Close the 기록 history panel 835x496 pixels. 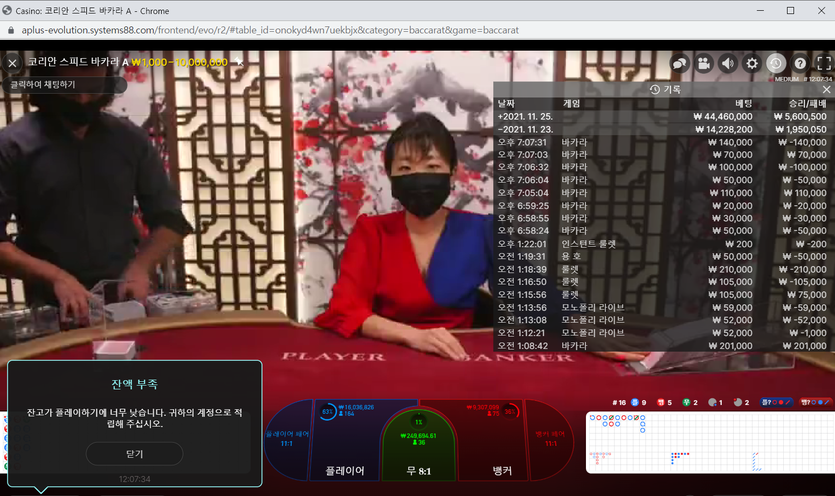point(826,90)
